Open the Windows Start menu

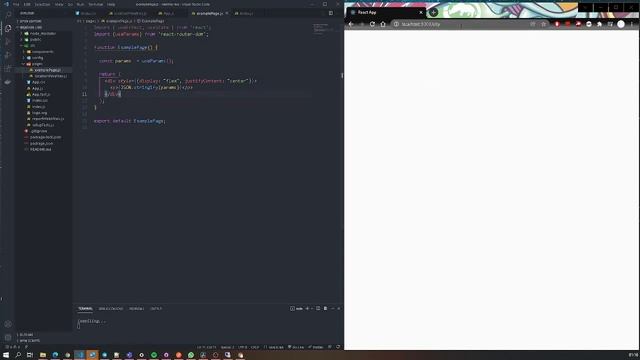[6, 355]
